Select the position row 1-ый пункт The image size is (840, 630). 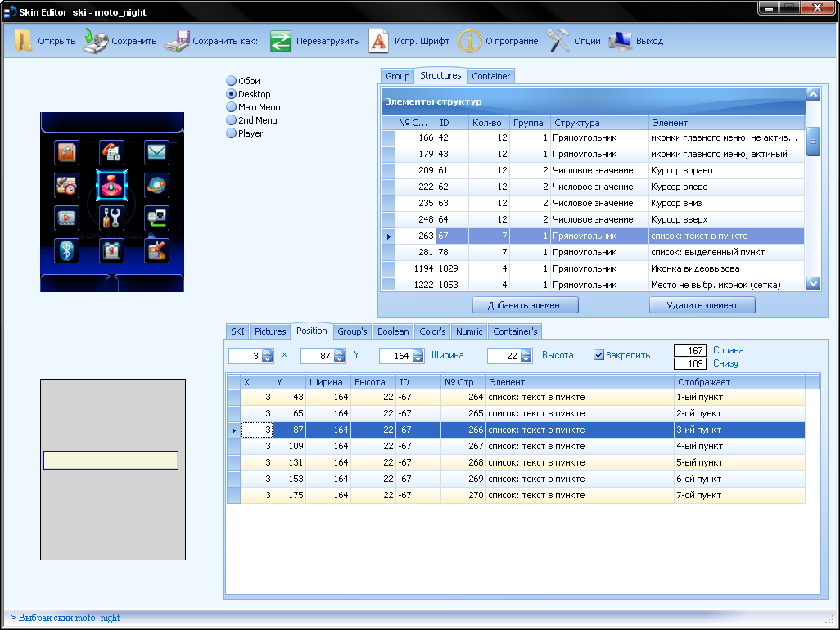click(517, 397)
